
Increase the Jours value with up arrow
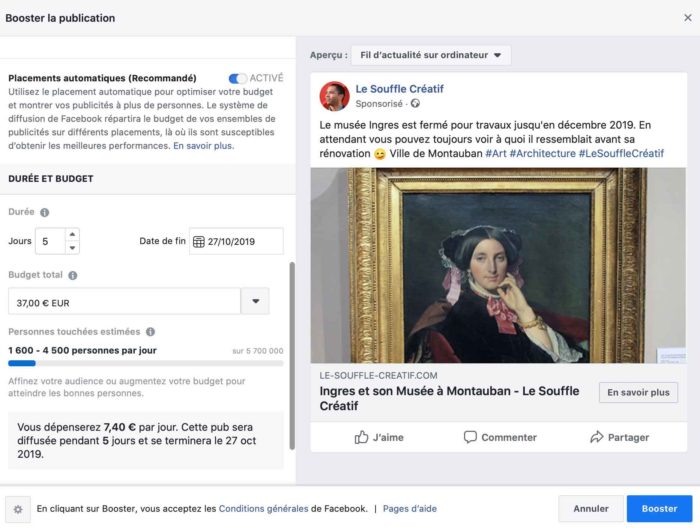click(72, 234)
